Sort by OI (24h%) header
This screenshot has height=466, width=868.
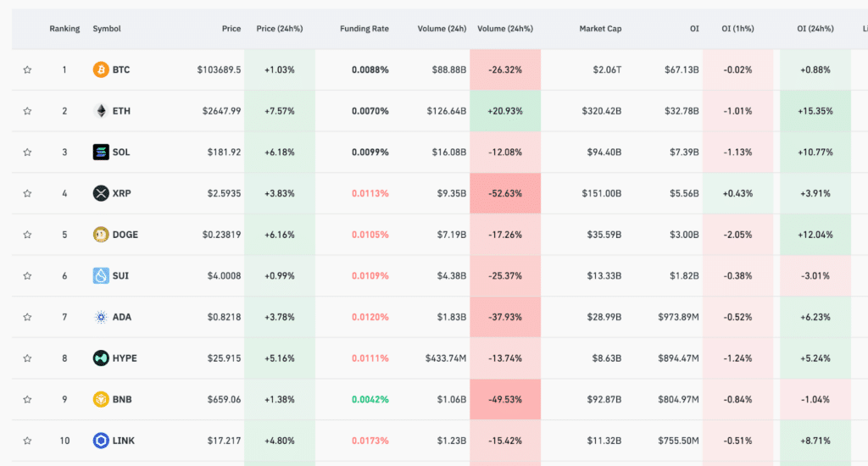click(815, 29)
